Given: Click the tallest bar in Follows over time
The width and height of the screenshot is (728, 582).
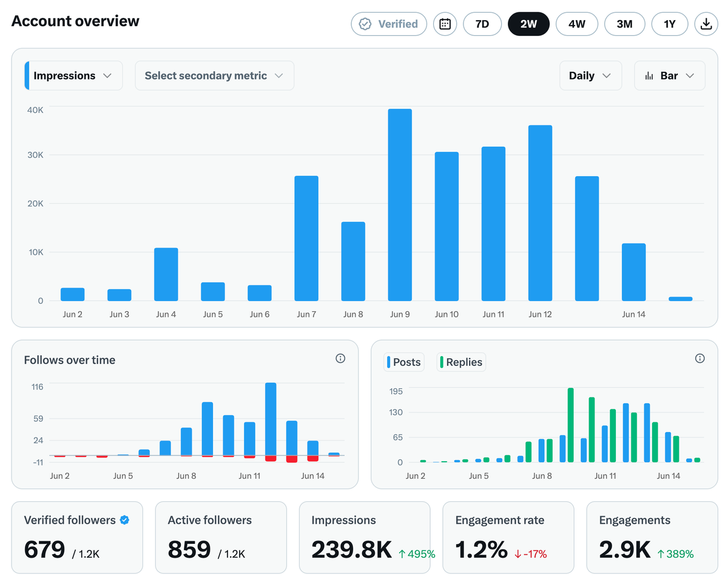Looking at the screenshot, I should pos(271,419).
